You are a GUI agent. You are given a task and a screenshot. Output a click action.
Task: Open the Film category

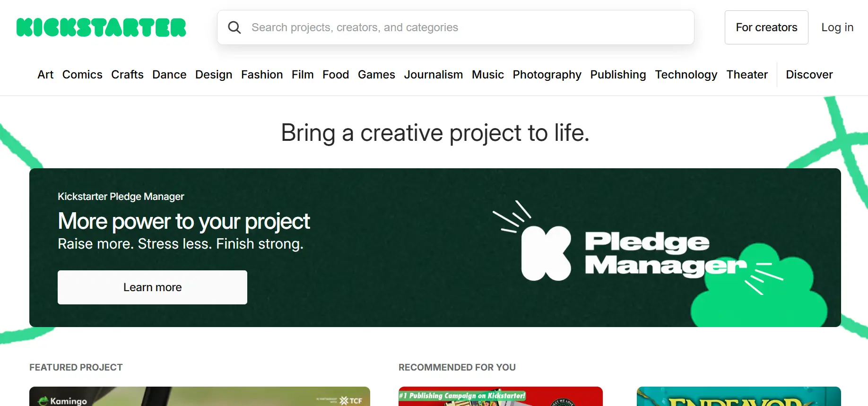[303, 75]
